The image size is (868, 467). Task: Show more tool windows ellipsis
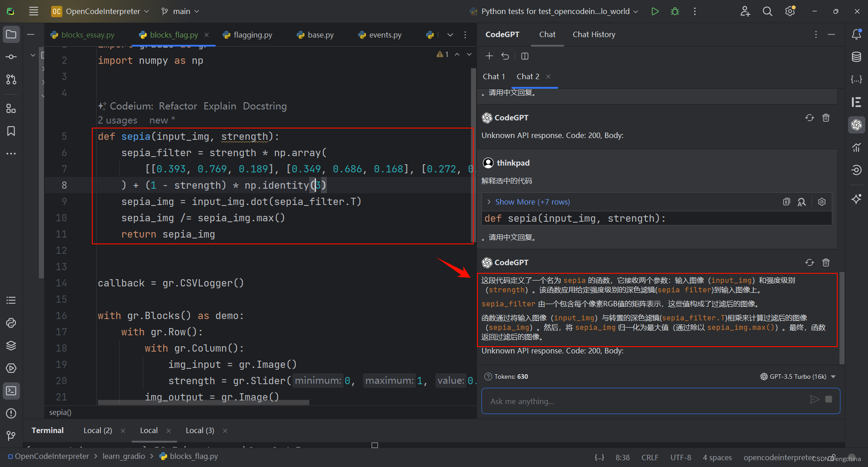pos(11,154)
